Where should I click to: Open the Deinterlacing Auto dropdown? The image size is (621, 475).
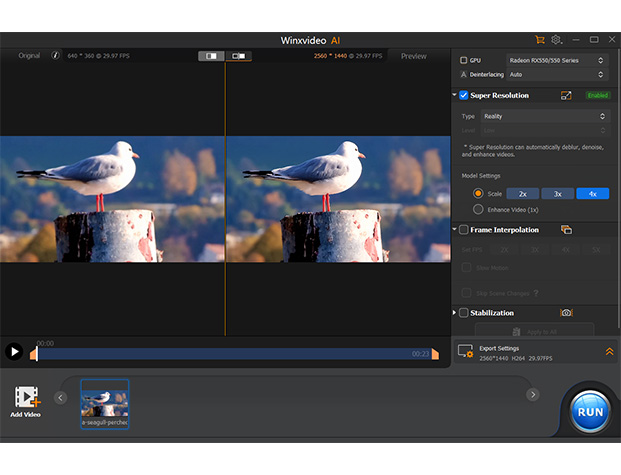(x=556, y=74)
